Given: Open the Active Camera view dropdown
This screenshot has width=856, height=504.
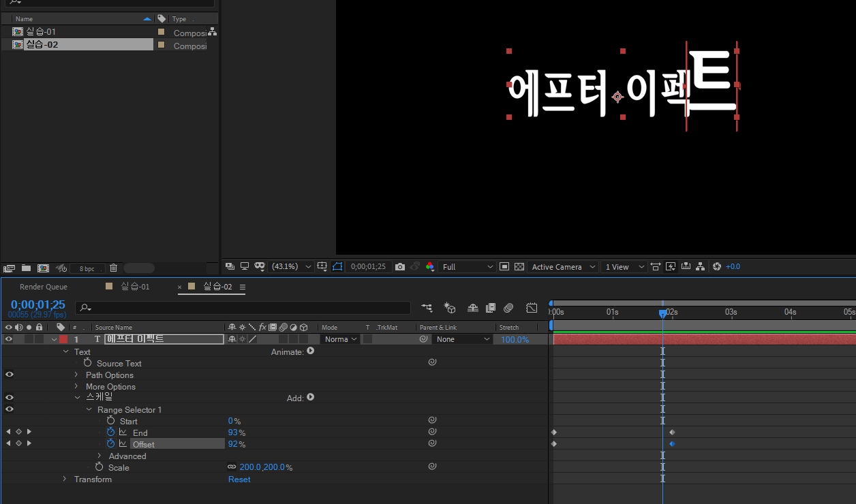Looking at the screenshot, I should click(564, 266).
